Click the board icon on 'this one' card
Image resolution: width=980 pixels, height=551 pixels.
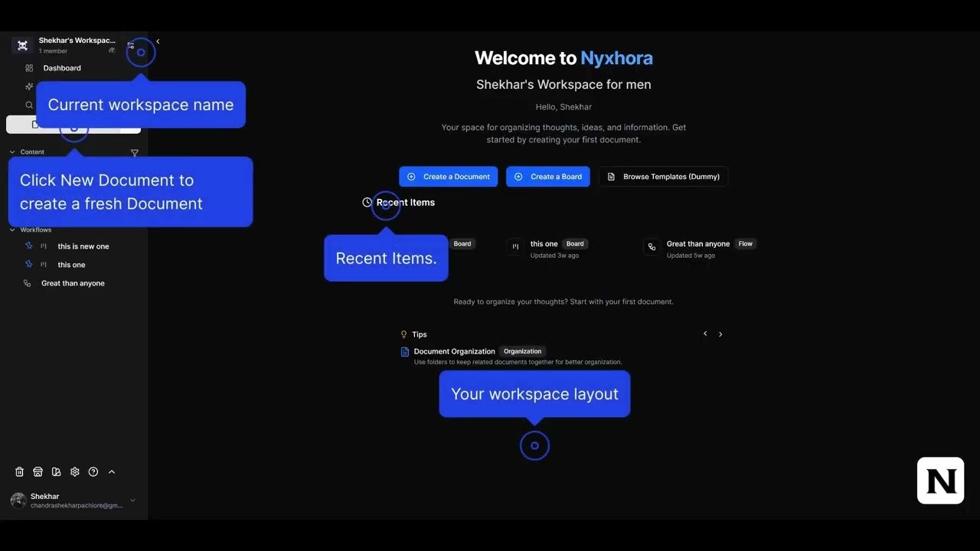tap(515, 246)
